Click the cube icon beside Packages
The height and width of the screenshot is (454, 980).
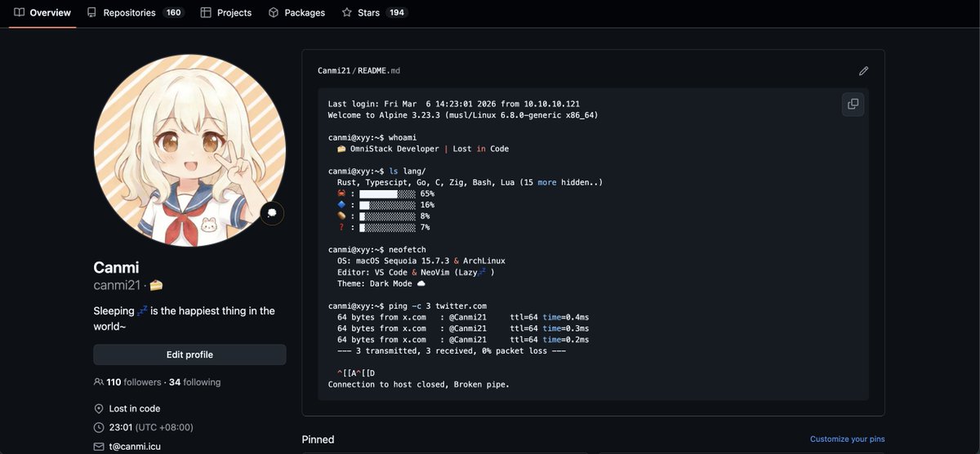coord(274,13)
